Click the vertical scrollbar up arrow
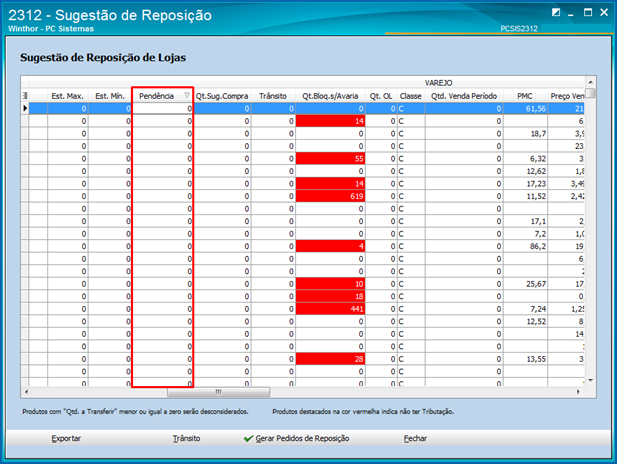Image resolution: width=617 pixels, height=464 pixels. [590, 82]
